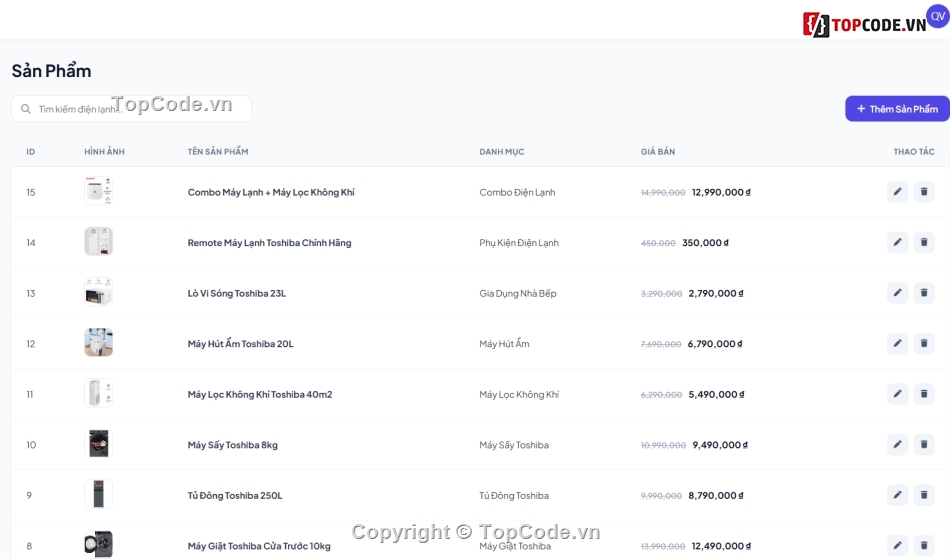Click sale price 5,490,000 đ
The width and height of the screenshot is (950, 559).
pos(716,394)
